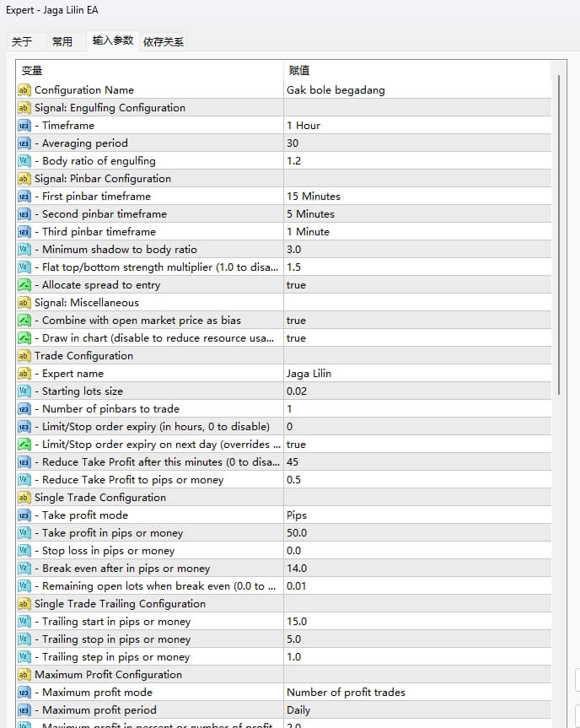Click the icon beside Number of pinbars to trade
The image size is (580, 728).
24,409
